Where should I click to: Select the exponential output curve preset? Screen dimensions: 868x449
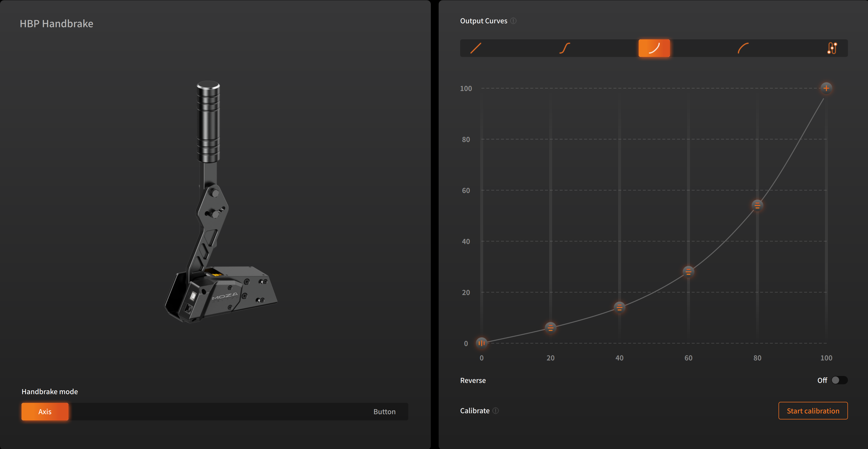pos(654,48)
